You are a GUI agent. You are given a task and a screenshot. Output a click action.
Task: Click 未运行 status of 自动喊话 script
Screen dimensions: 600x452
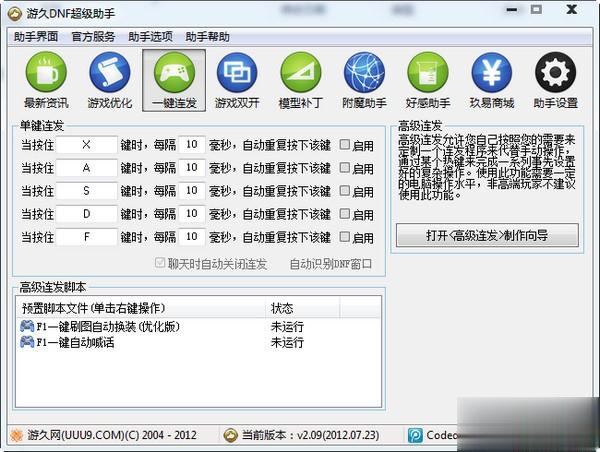coord(287,342)
